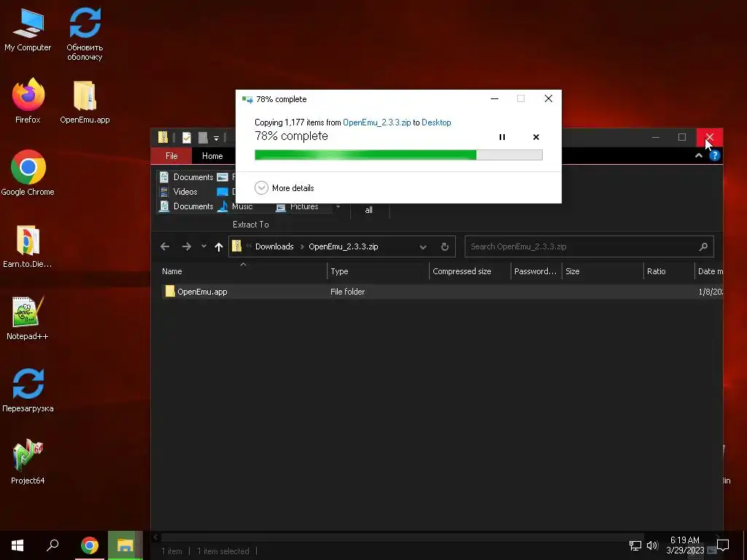Sort by the Password column header
Screen dimensions: 747x560
tap(536, 271)
